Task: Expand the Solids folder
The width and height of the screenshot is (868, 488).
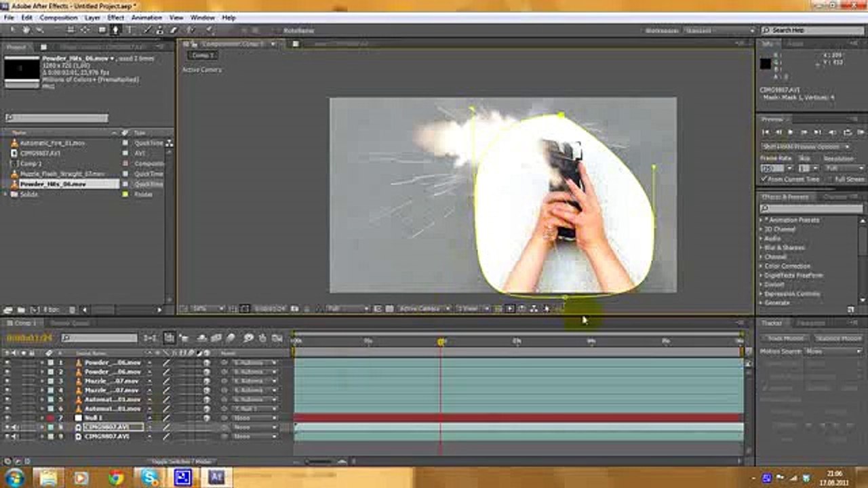Action: (x=5, y=194)
